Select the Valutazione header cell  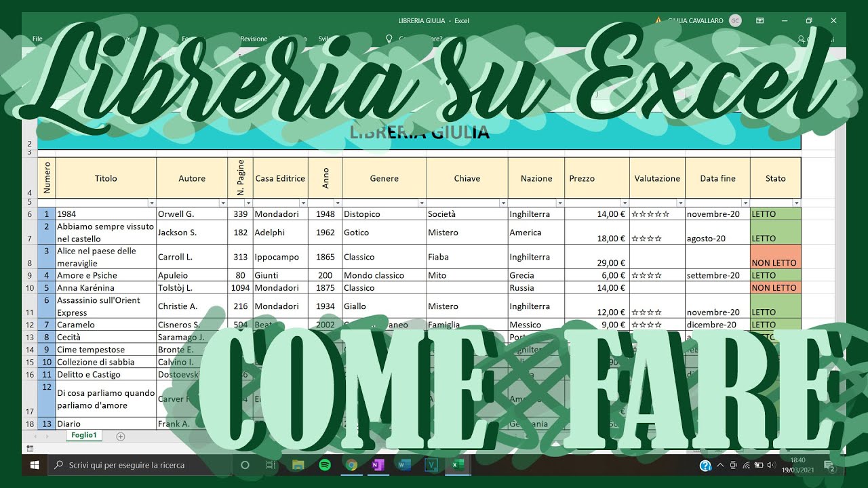point(657,178)
